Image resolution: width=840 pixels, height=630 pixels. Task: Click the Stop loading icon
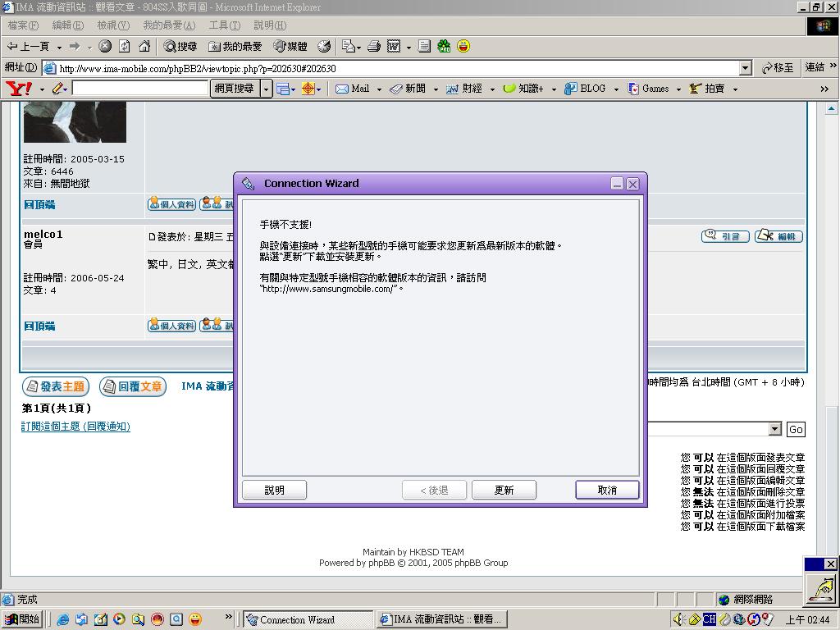104,46
